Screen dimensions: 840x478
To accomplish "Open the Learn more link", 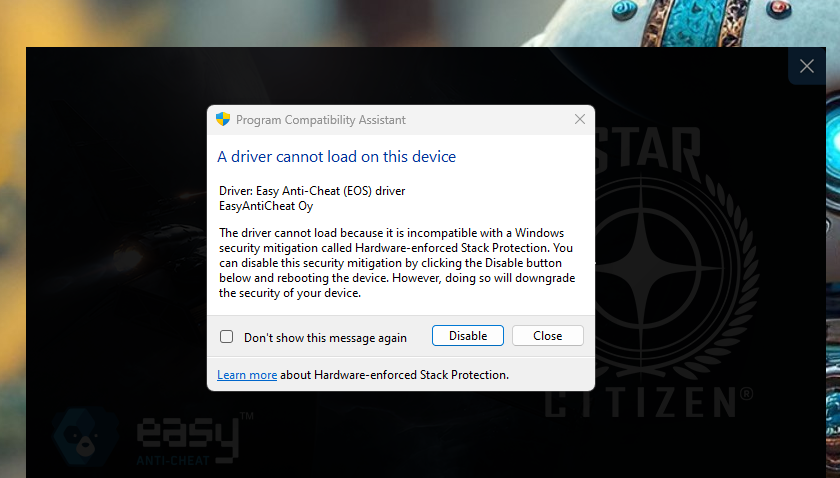I will (247, 375).
